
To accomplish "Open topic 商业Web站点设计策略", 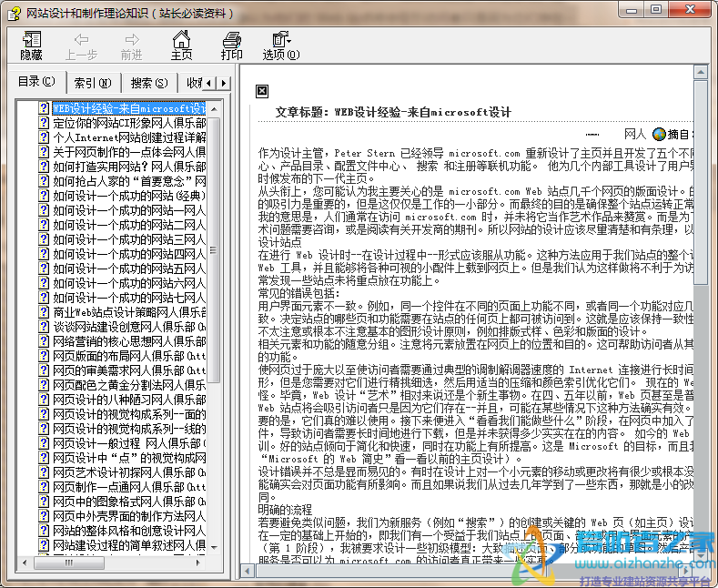I will (x=129, y=312).
